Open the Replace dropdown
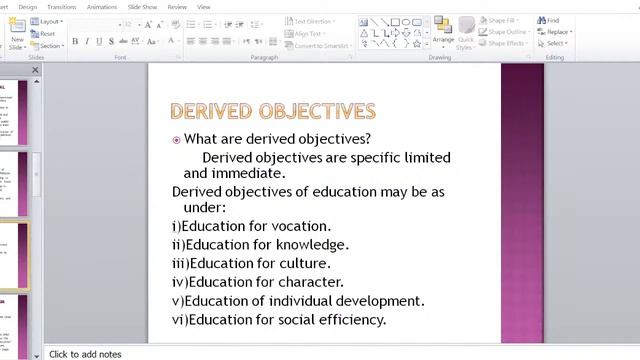The image size is (640, 360). click(555, 32)
